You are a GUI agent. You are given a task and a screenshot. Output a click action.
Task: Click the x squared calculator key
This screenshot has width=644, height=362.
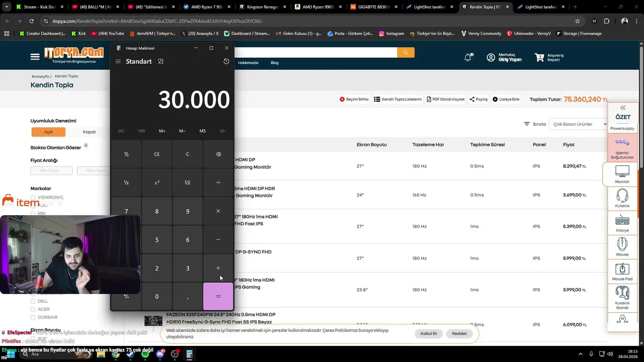point(157,183)
